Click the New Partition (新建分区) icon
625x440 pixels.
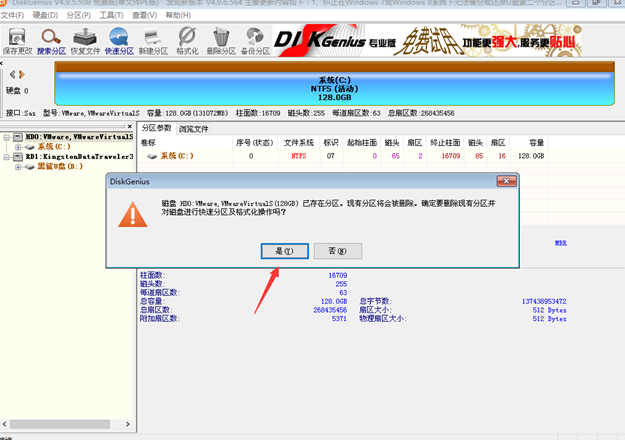pyautogui.click(x=153, y=41)
